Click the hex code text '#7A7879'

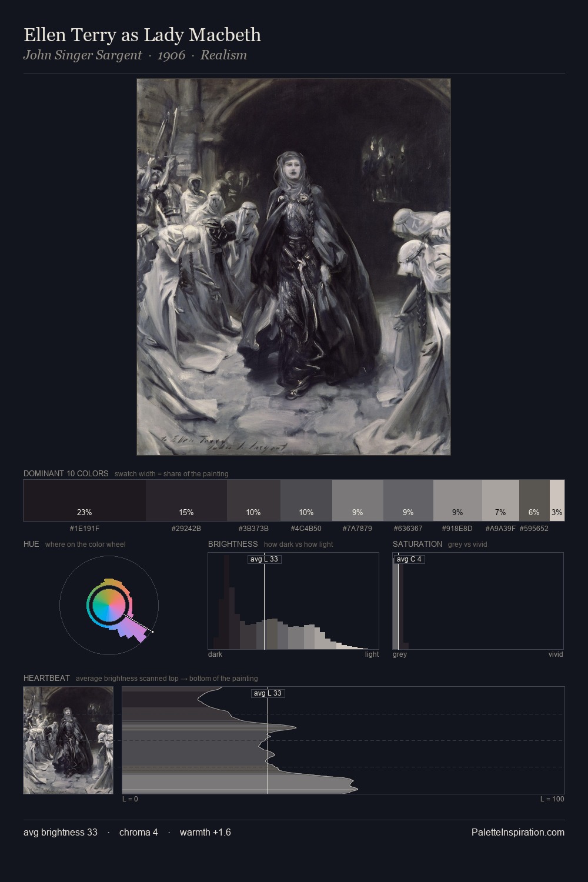(358, 528)
